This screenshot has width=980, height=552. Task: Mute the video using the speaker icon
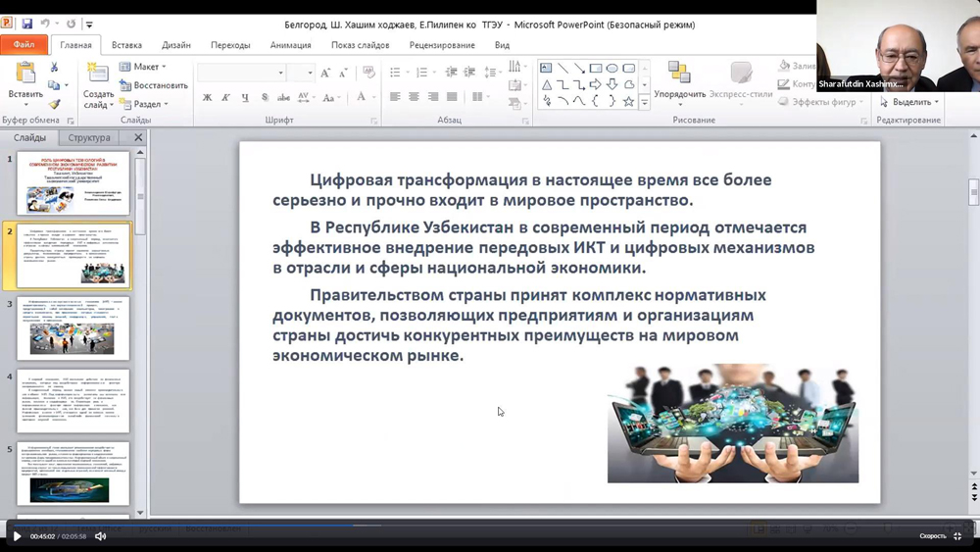100,536
